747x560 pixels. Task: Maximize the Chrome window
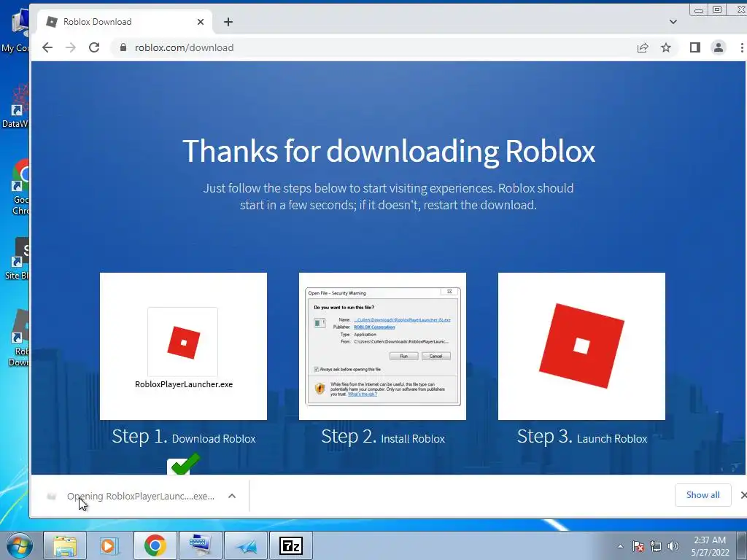717,10
